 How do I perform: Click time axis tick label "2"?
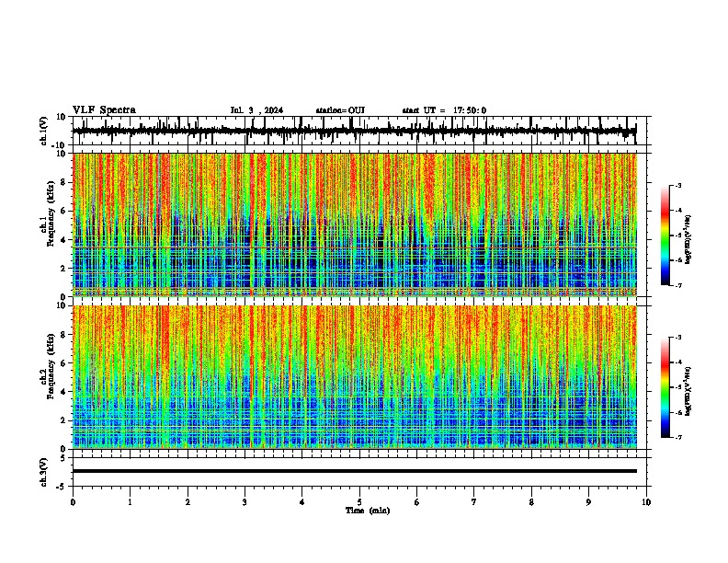coord(188,502)
